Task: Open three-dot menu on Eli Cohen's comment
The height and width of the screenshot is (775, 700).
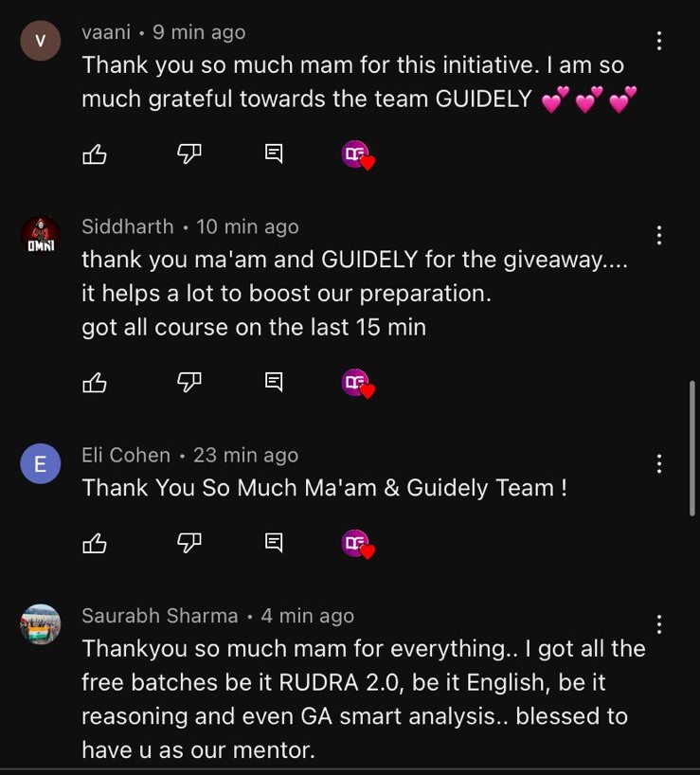Action: (659, 463)
